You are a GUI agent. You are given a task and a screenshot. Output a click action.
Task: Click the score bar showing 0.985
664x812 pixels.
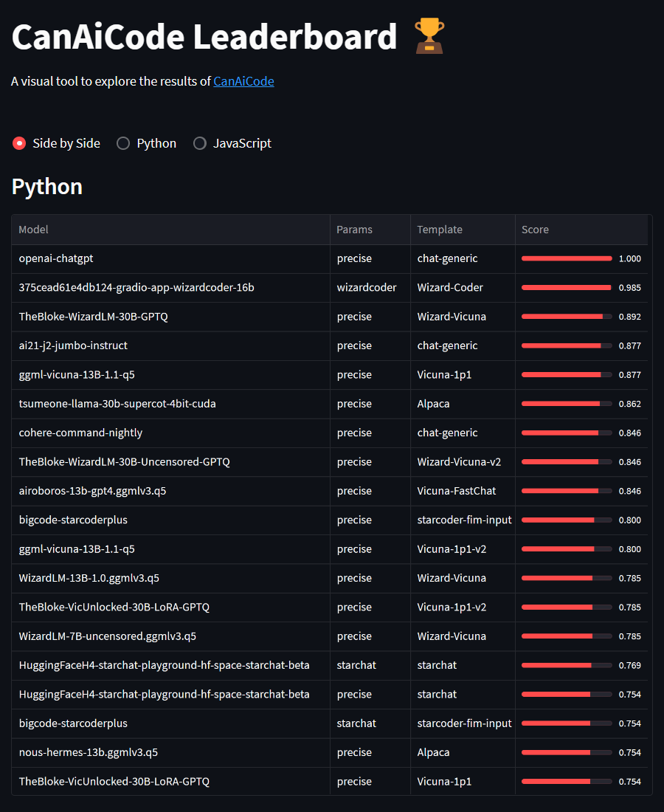tap(567, 287)
